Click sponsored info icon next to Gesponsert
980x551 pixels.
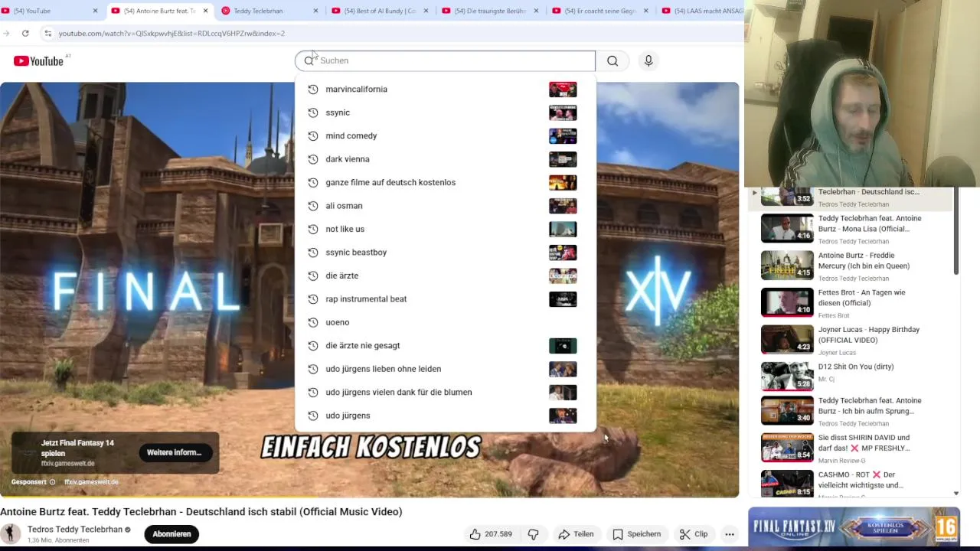52,482
